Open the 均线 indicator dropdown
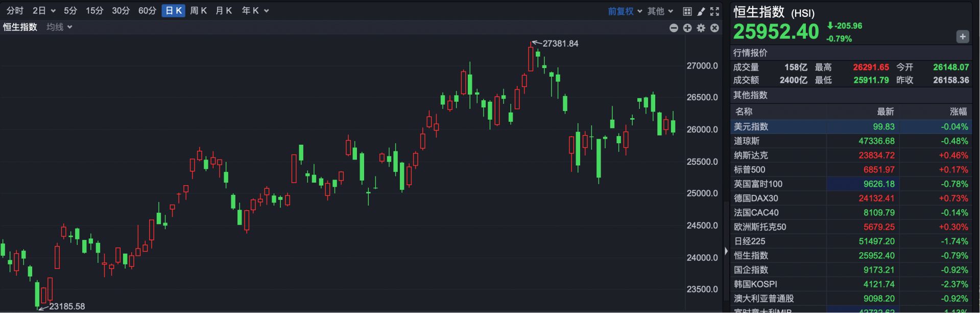 point(59,27)
